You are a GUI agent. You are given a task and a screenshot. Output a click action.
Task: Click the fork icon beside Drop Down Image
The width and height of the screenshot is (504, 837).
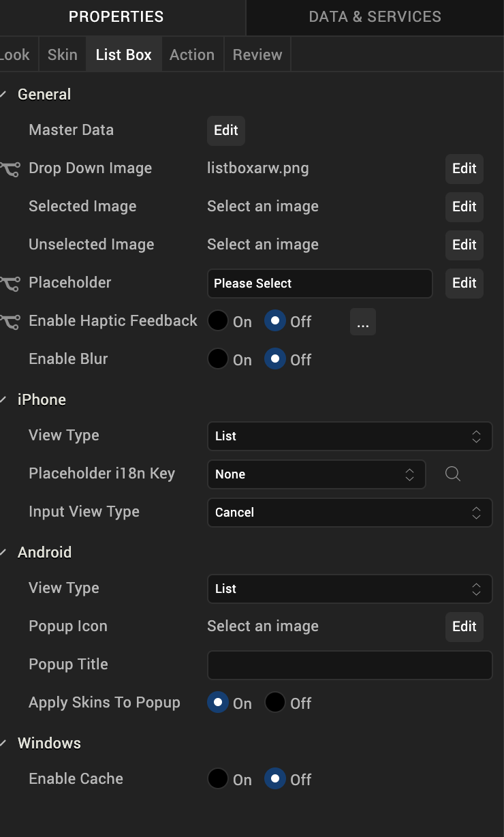click(10, 169)
